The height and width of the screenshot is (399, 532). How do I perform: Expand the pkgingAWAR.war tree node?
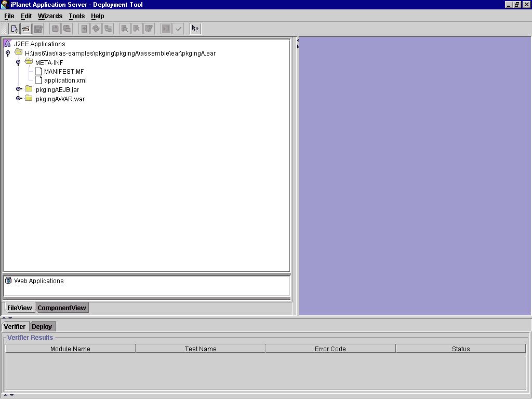coord(19,98)
